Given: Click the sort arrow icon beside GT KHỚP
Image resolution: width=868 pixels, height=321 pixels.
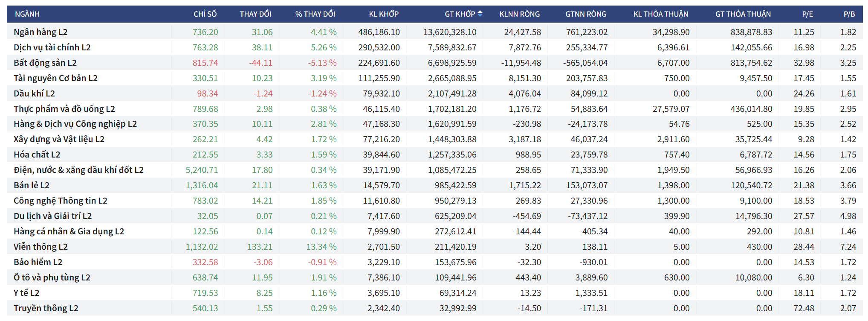Looking at the screenshot, I should [x=480, y=14].
